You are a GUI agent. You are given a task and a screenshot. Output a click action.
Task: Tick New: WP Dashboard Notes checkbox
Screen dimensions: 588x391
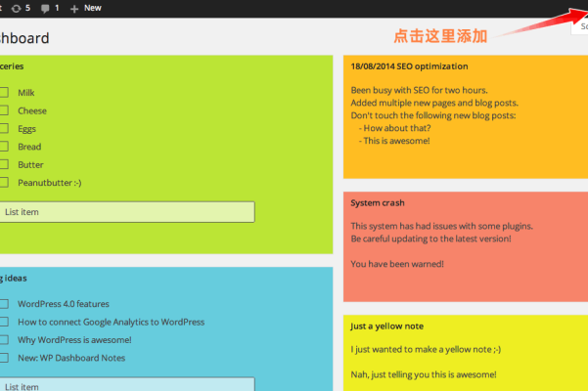tap(4, 358)
